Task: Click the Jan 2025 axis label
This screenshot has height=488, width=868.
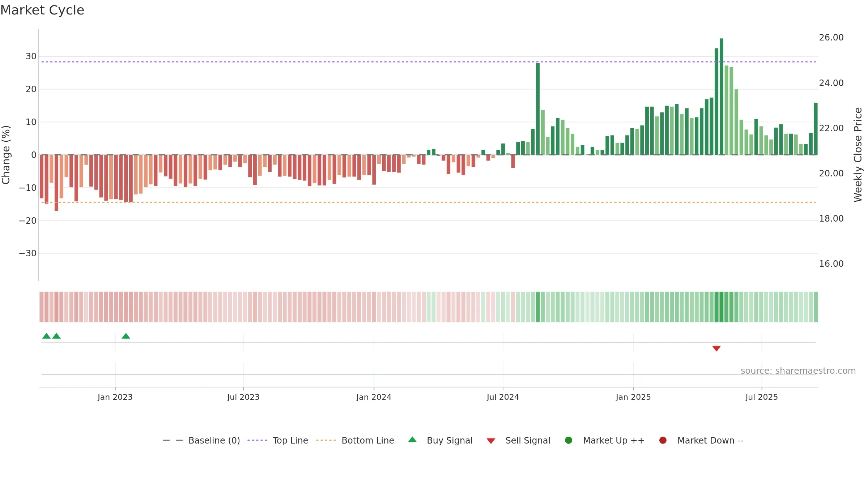Action: point(633,397)
